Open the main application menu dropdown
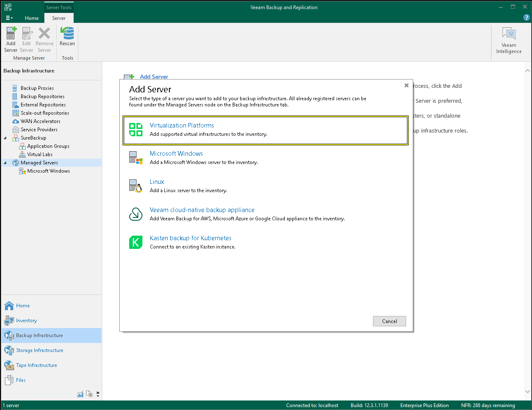This screenshot has width=532, height=410. pos(9,18)
